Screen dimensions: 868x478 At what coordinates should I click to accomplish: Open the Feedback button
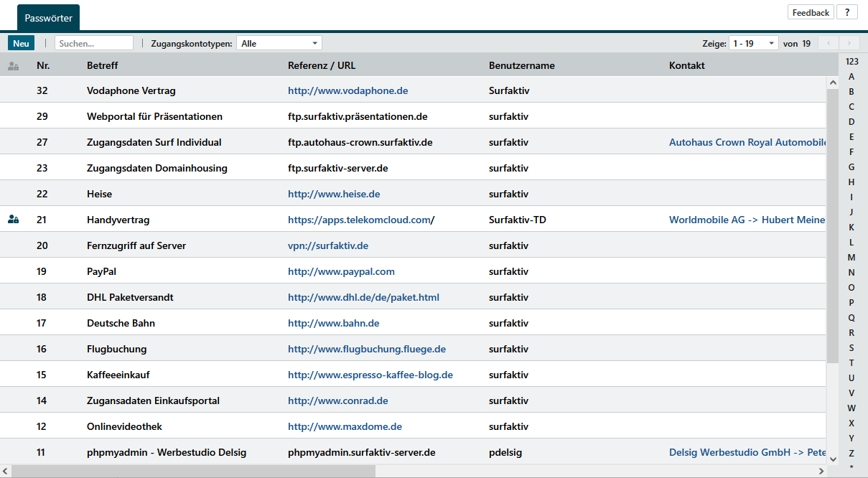(x=811, y=12)
